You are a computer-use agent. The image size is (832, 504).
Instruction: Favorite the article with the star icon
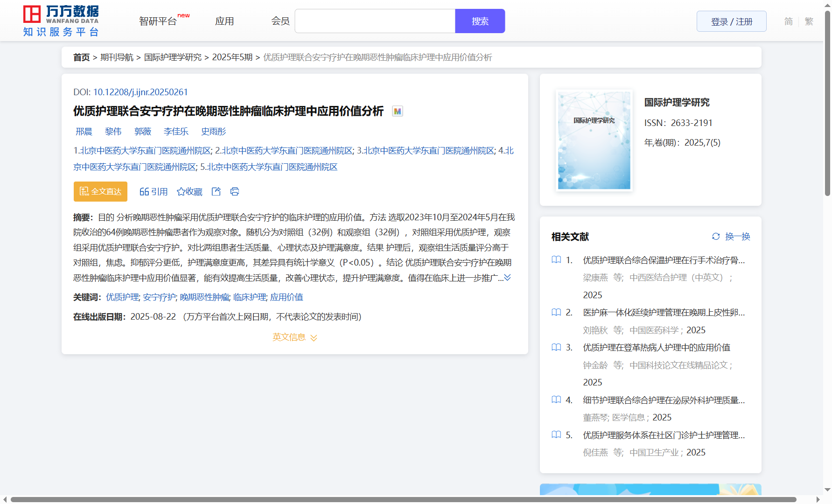[181, 191]
